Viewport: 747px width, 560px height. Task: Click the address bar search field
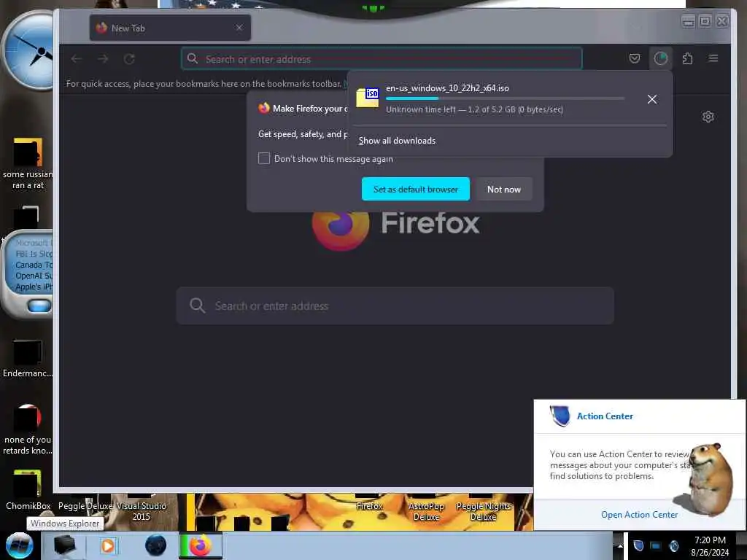pos(382,59)
